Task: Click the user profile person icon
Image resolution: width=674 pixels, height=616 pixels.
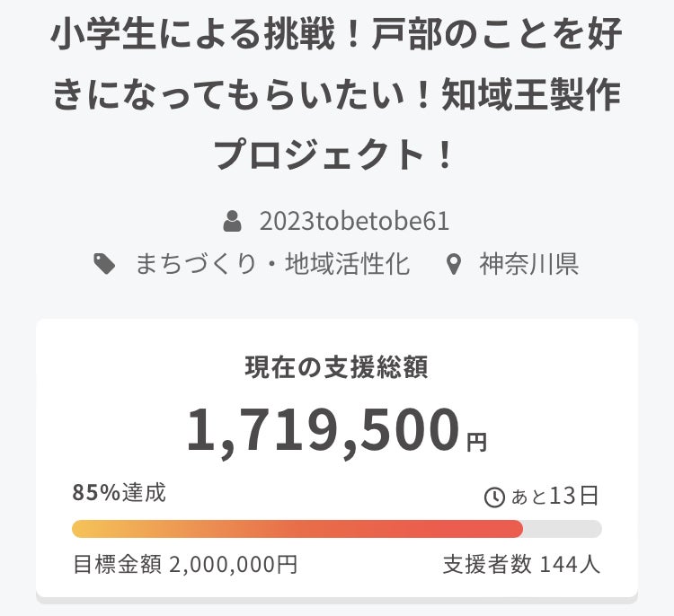Action: coord(233,220)
